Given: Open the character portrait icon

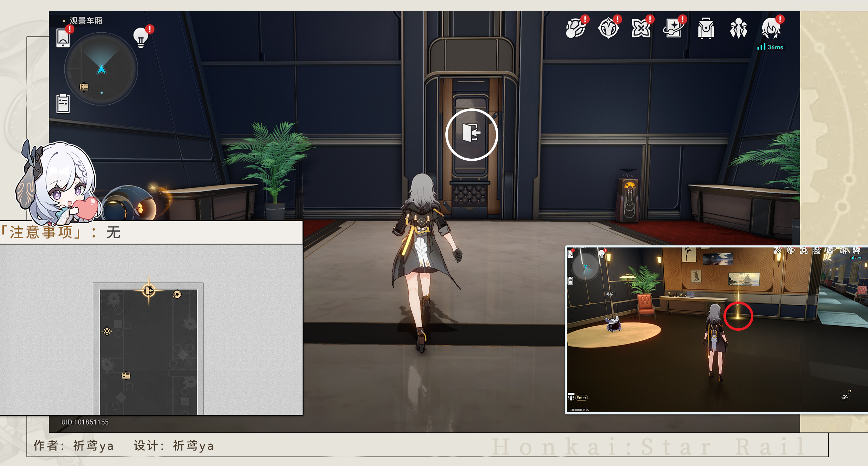Looking at the screenshot, I should click(x=771, y=28).
